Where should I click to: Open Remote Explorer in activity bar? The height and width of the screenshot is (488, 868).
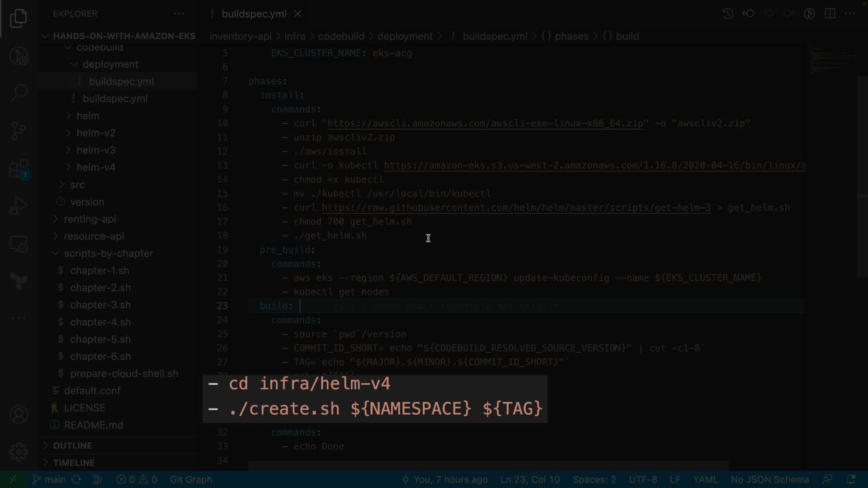point(19,244)
